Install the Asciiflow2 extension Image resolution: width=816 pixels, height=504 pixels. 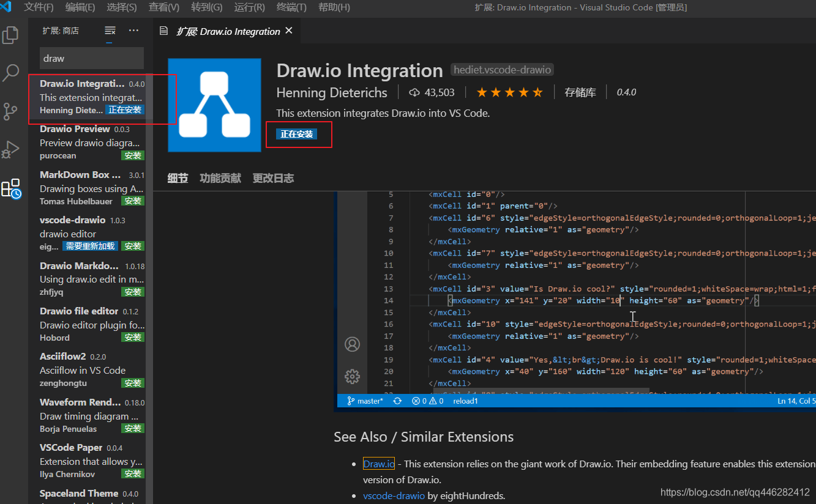(133, 383)
